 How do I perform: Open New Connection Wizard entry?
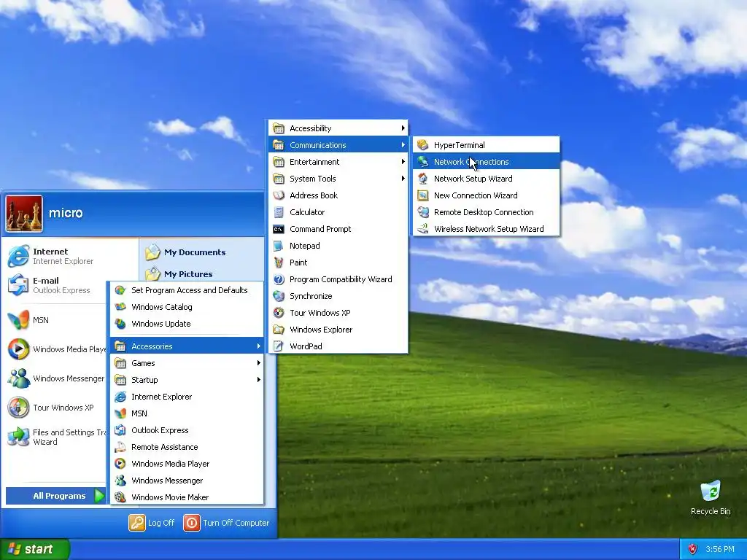click(x=486, y=195)
